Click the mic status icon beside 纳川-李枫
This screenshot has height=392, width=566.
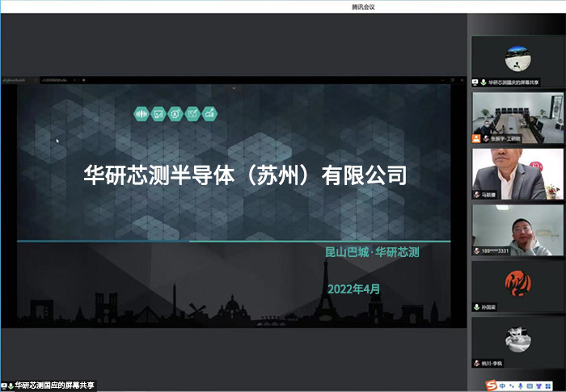476,364
